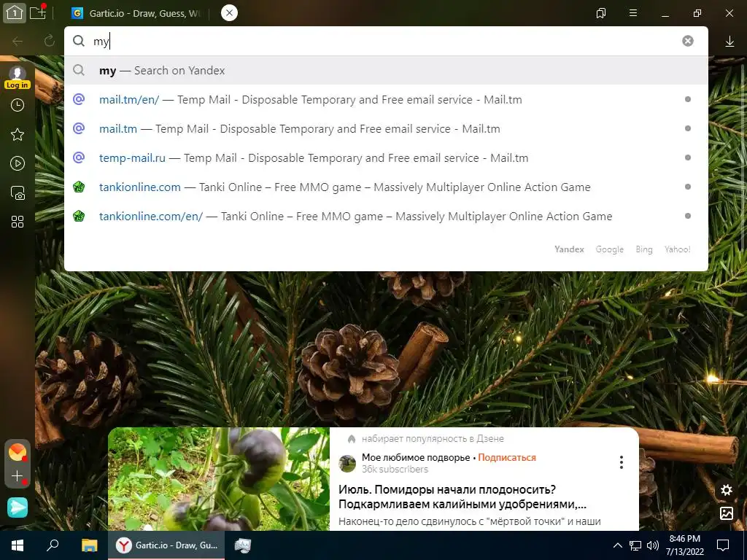Screen dimensions: 747x560
Task: Open the taskbar clock and date
Action: pos(684,545)
